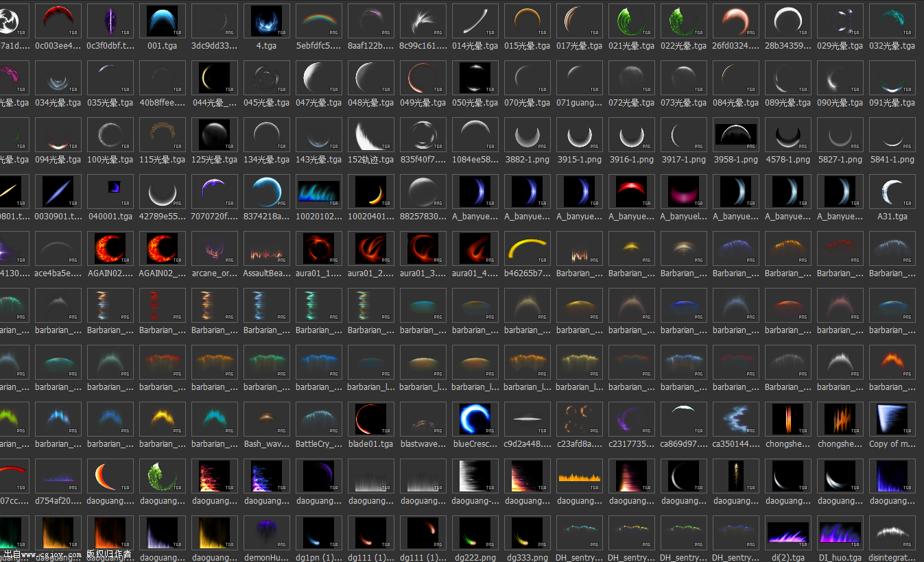The height and width of the screenshot is (562, 924).
Task: Click the file name '091光晕.tga'
Action: (x=892, y=103)
